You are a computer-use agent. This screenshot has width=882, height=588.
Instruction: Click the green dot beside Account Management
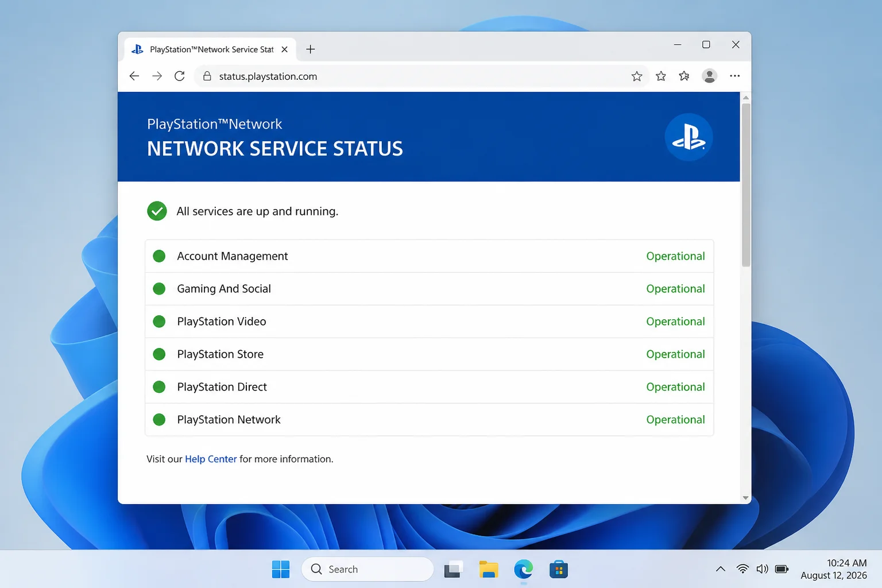point(159,256)
